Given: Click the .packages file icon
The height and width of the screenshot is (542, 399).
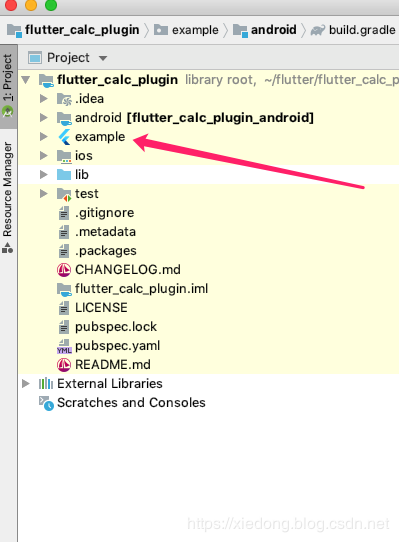Looking at the screenshot, I should coord(64,251).
